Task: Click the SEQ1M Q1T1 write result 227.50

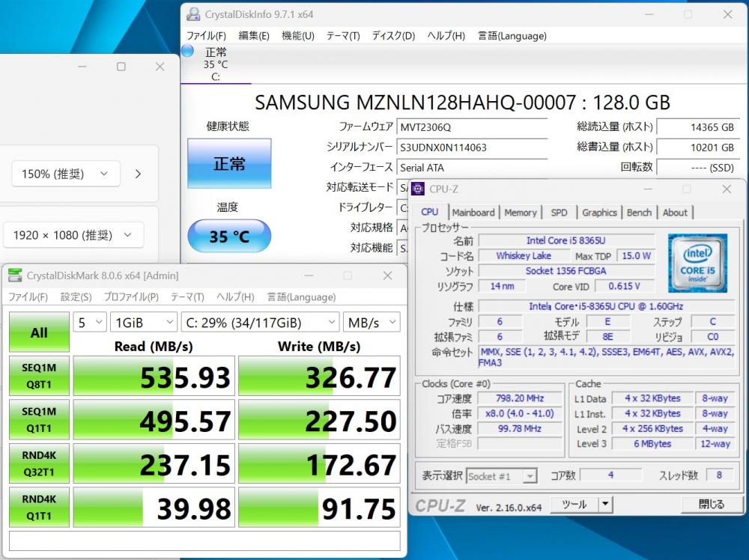Action: [319, 420]
